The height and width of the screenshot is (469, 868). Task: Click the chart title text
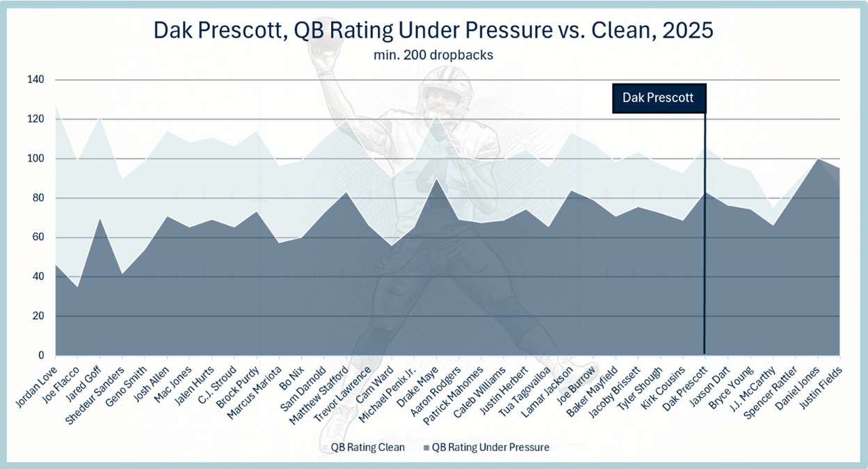pyautogui.click(x=434, y=31)
